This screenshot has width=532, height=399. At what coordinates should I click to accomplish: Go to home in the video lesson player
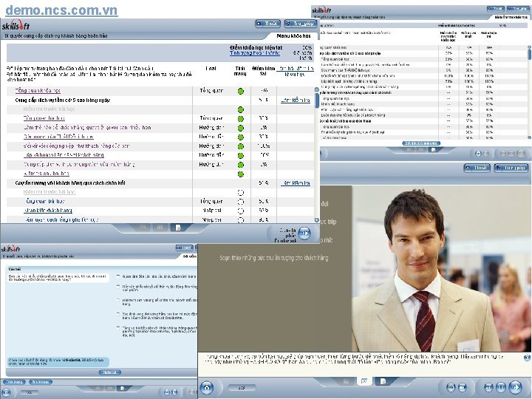[x=207, y=387]
